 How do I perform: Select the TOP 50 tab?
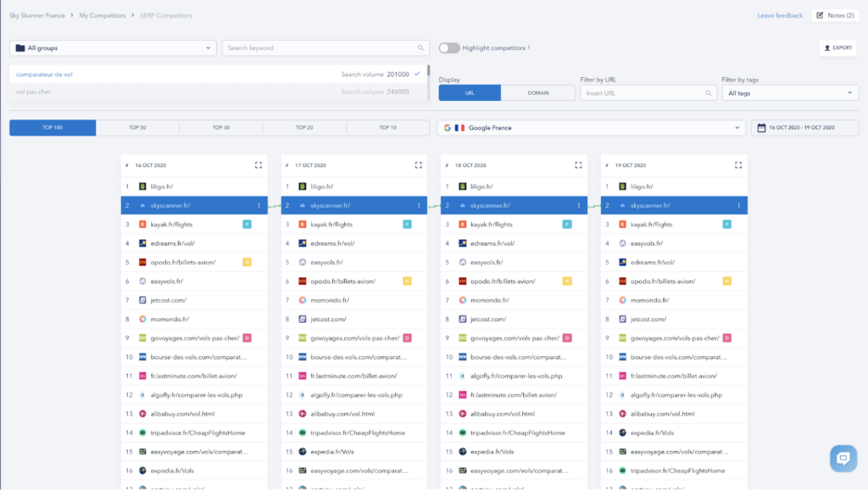click(137, 128)
